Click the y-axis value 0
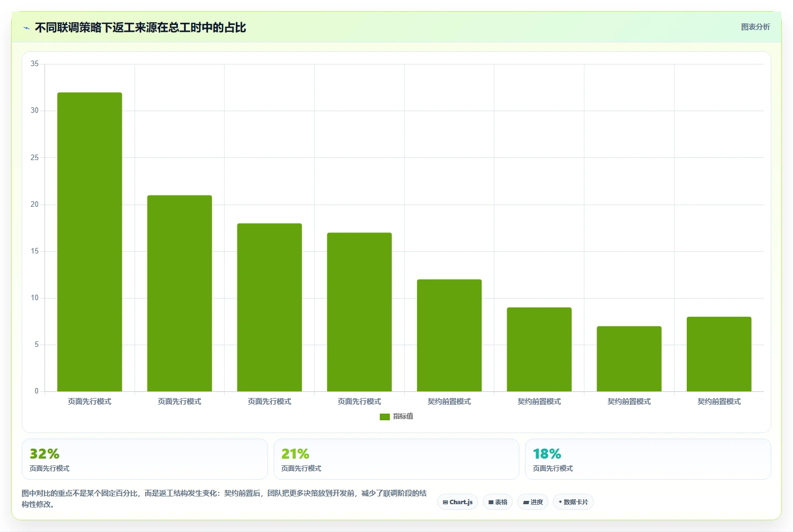 (37, 391)
